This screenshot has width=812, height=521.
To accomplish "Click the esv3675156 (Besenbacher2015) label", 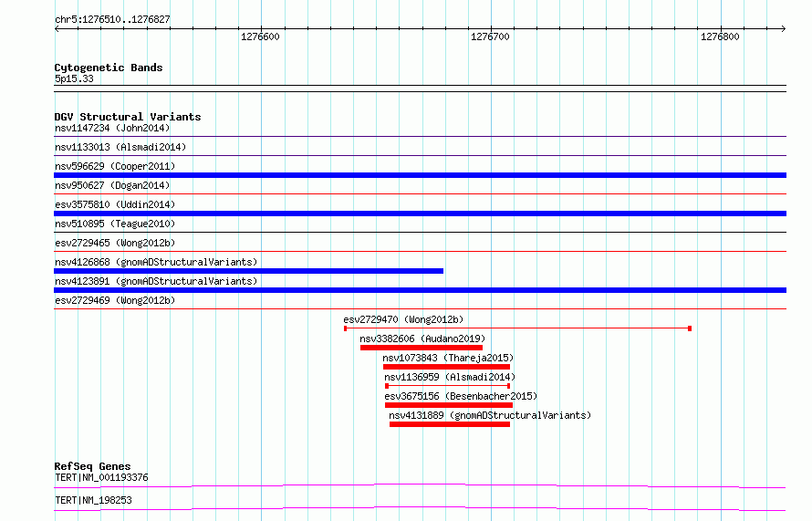I will 461,396.
